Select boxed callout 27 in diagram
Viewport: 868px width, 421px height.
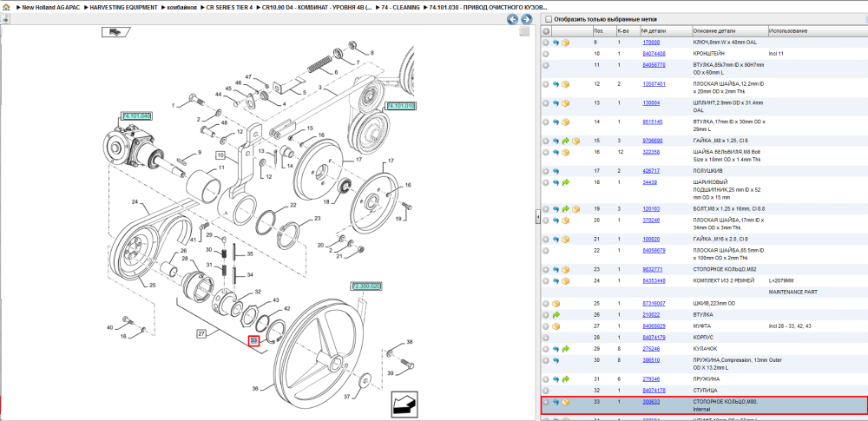click(203, 333)
